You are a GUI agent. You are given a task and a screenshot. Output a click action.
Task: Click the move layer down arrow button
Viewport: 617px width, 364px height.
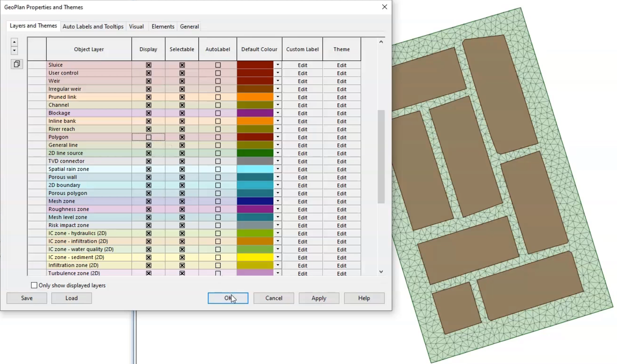[x=14, y=50]
